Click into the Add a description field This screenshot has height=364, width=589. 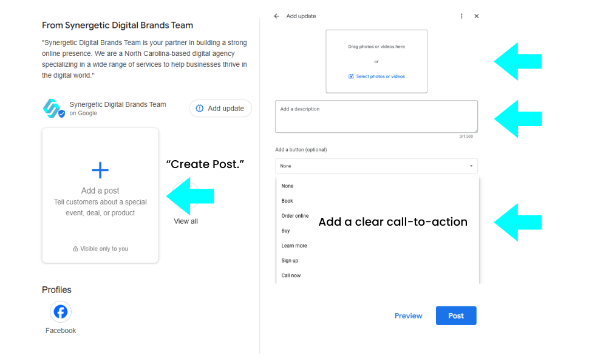point(376,116)
